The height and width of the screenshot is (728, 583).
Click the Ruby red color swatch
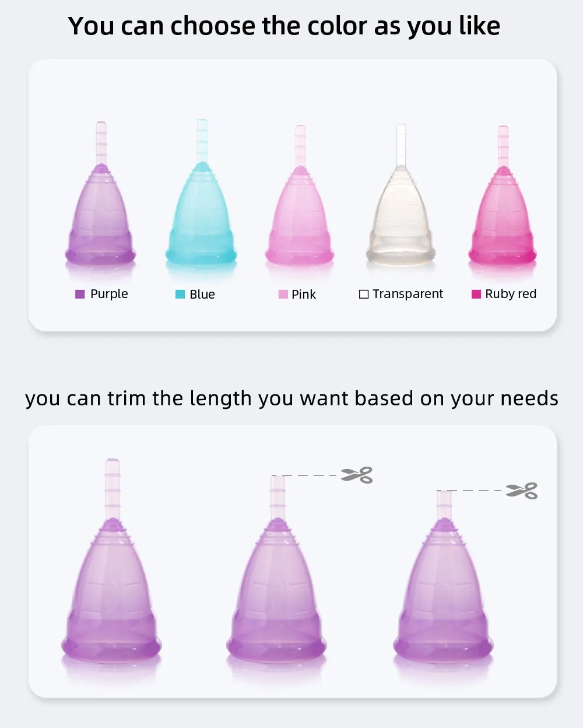coord(476,294)
